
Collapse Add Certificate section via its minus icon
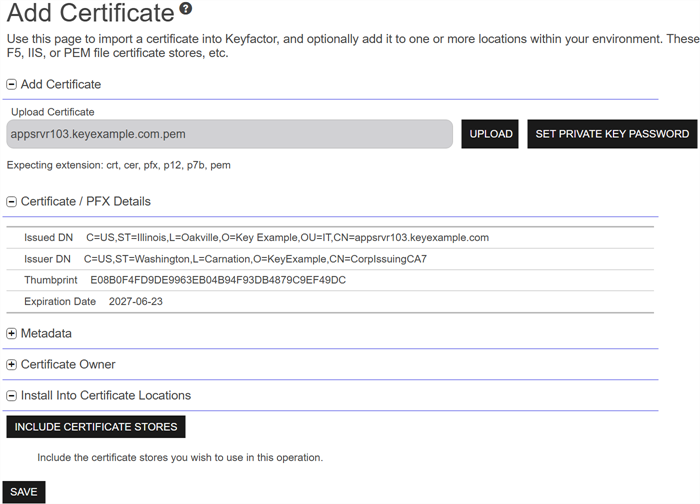tap(12, 85)
